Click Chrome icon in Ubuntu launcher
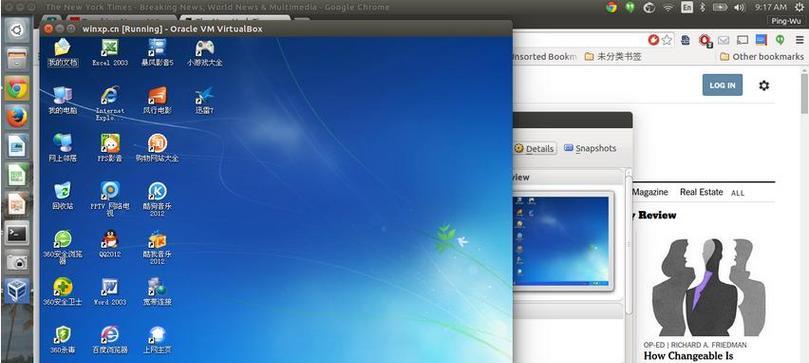The image size is (809, 363). (17, 89)
